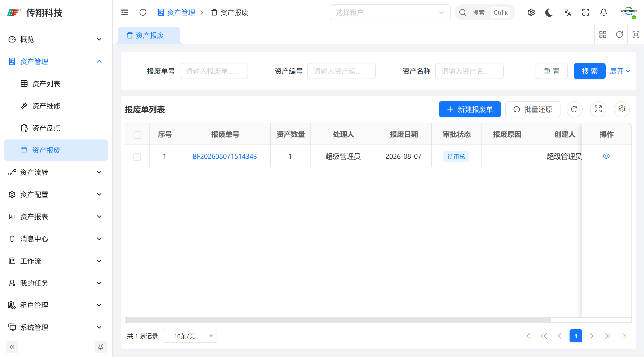
Task: Click the 新建报废单 button
Action: pos(470,109)
